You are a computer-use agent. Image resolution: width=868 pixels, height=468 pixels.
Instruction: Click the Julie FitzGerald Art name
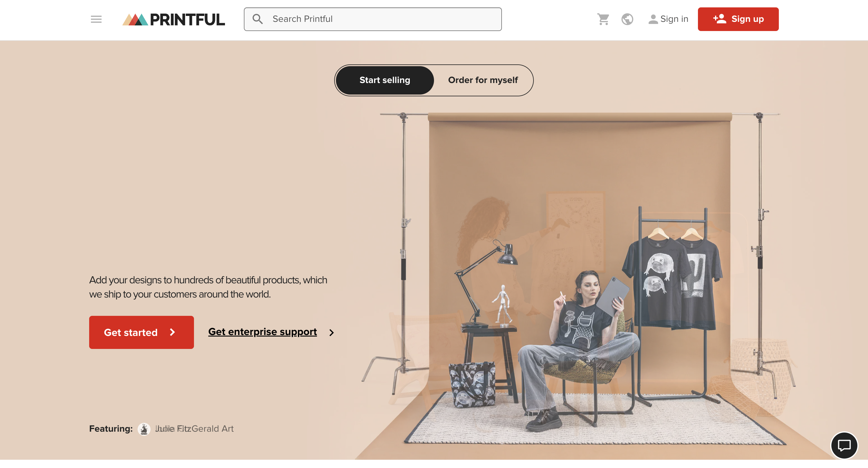tap(195, 429)
